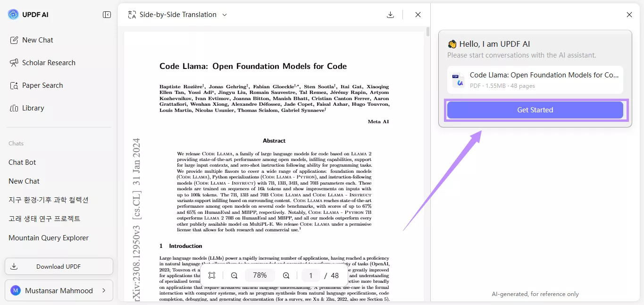Click the Chats section label
644x305 pixels.
pyautogui.click(x=16, y=143)
